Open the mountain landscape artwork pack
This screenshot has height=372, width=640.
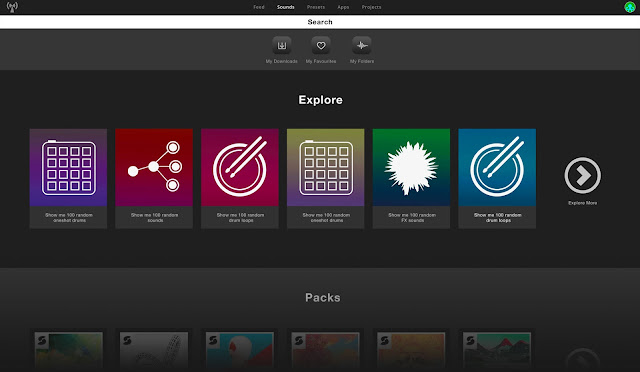click(x=497, y=350)
